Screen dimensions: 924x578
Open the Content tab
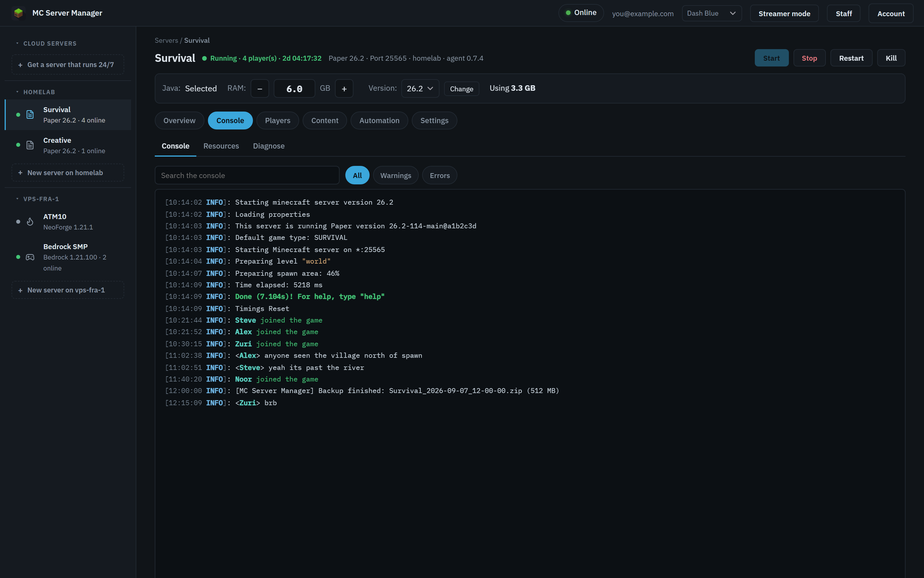pos(325,121)
